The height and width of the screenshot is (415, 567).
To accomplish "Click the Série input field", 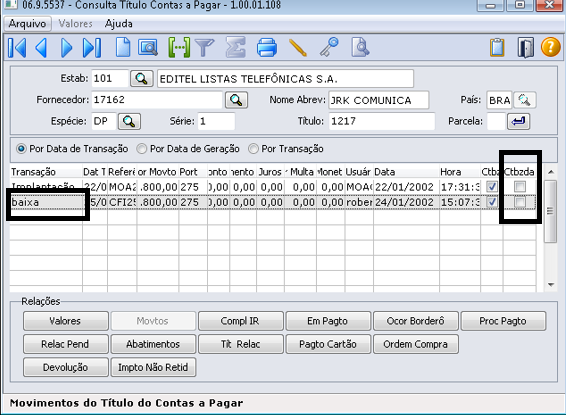I will pyautogui.click(x=216, y=121).
